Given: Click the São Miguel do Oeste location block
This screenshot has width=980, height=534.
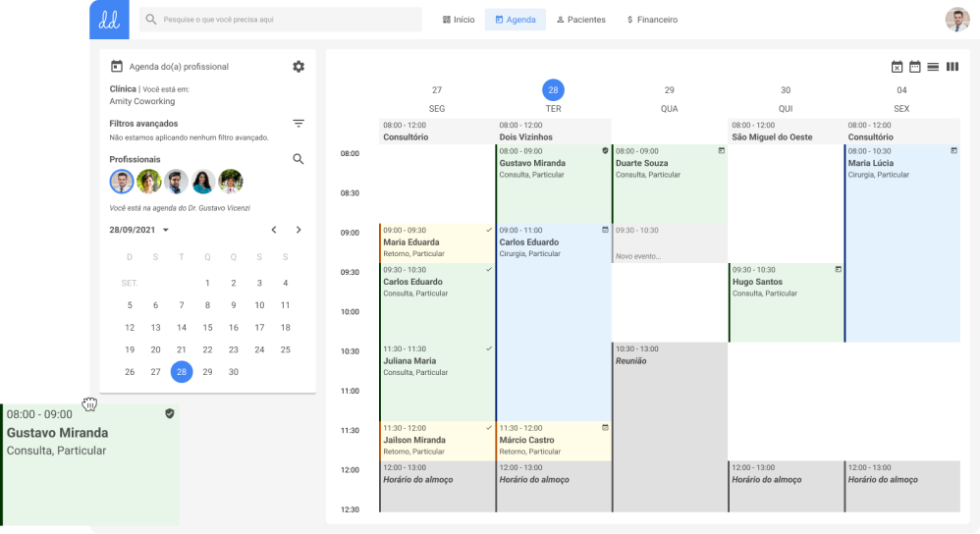Looking at the screenshot, I should [x=786, y=132].
